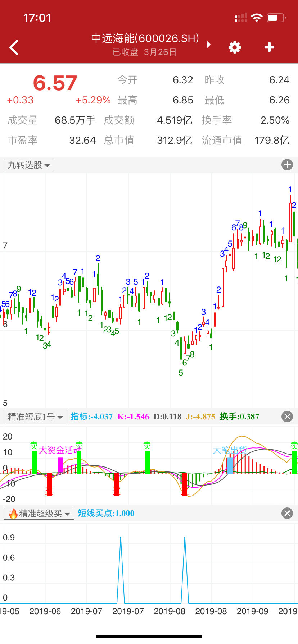Image resolution: width=298 pixels, height=644 pixels.
Task: Tap the back arrow in the header
Action: [14, 47]
